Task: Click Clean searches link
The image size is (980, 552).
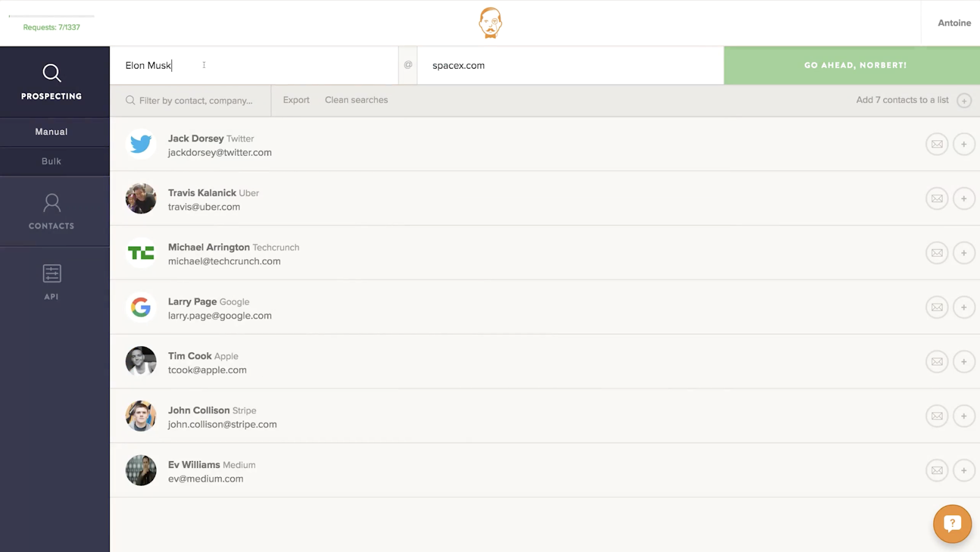Action: [x=356, y=100]
